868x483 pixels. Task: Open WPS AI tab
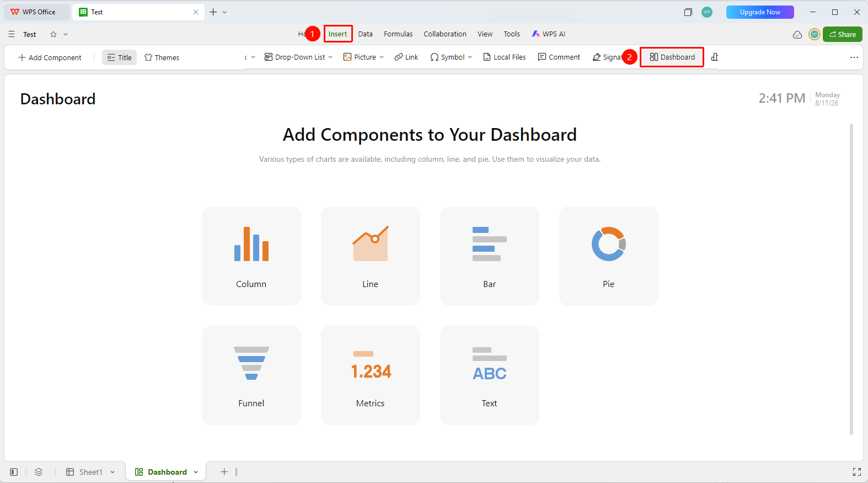(x=549, y=34)
